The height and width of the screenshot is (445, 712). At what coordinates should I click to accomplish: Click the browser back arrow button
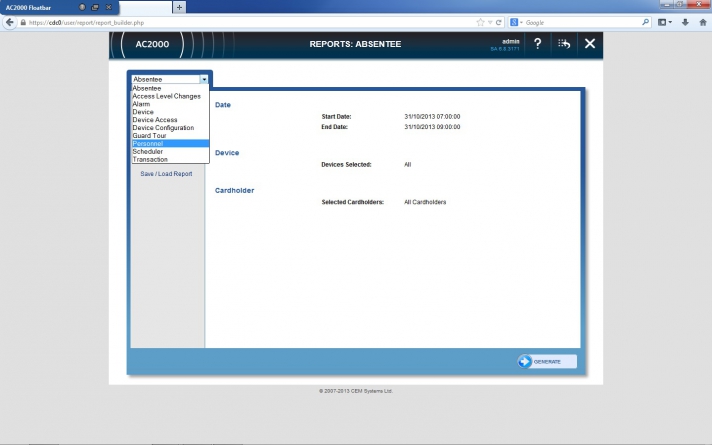pos(10,22)
